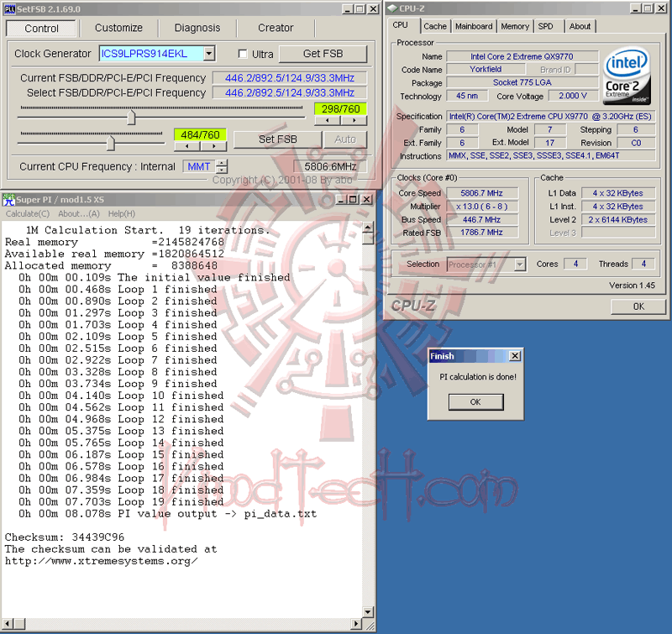The width and height of the screenshot is (672, 634).
Task: Click the Checksum: 34439C96 line
Action: [x=65, y=537]
